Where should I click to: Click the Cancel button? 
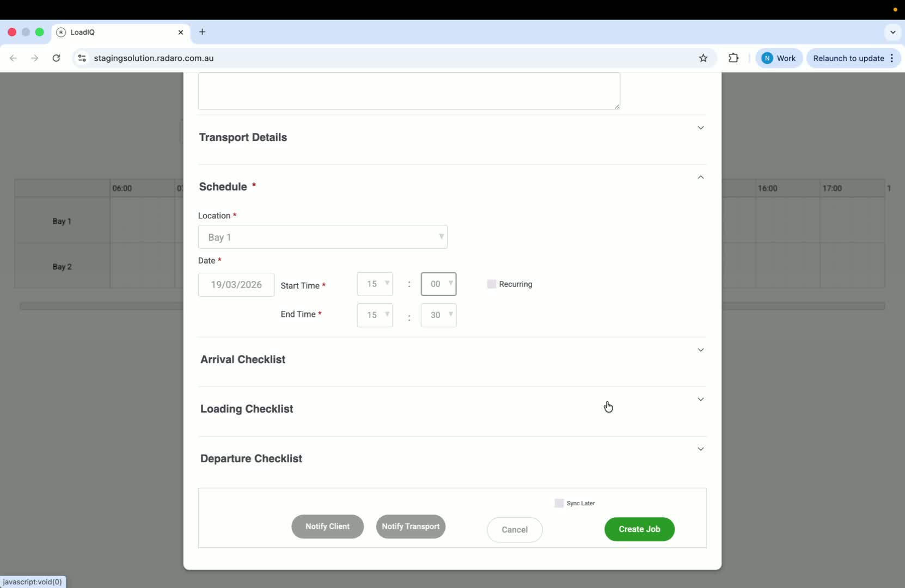click(515, 530)
